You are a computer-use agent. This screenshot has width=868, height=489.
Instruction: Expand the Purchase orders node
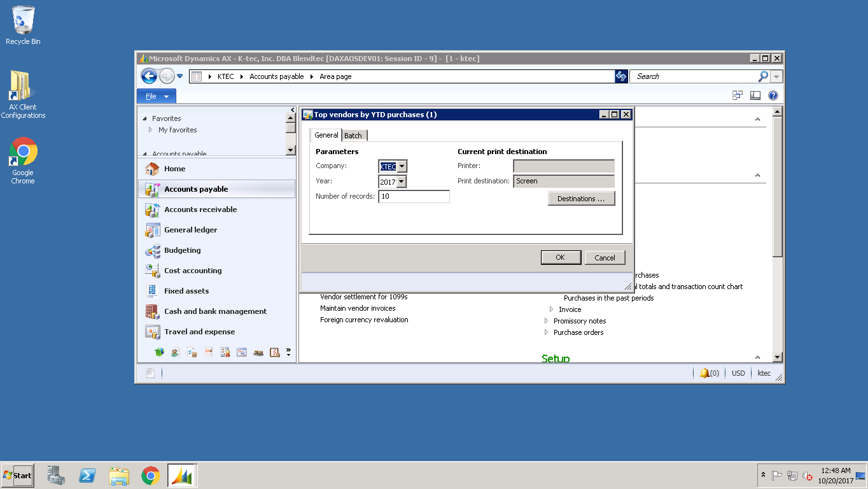click(546, 332)
